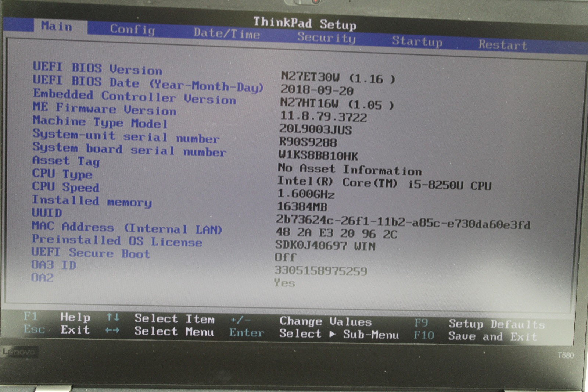Click board serial W1KS8B810HK
The width and height of the screenshot is (588, 392).
[318, 156]
